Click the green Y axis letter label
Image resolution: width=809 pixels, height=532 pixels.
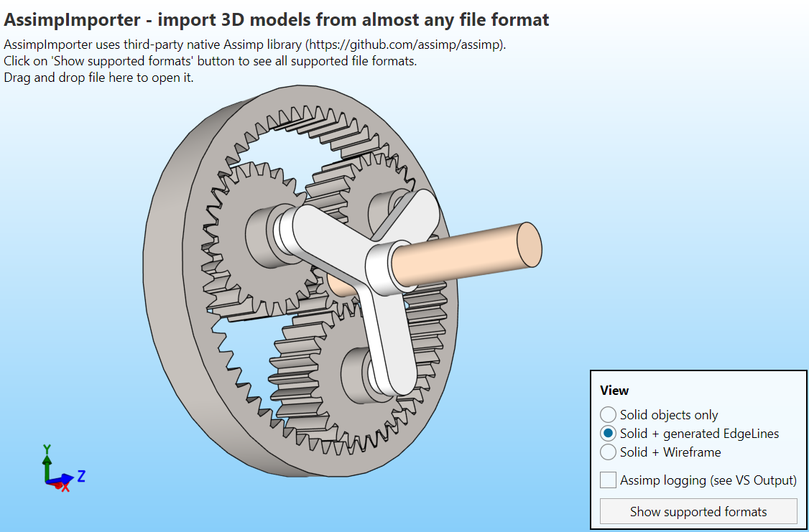pos(47,449)
